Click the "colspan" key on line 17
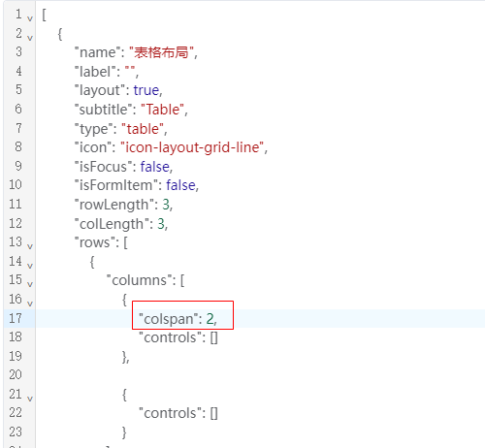Screen dimensions: 485x448 168,319
